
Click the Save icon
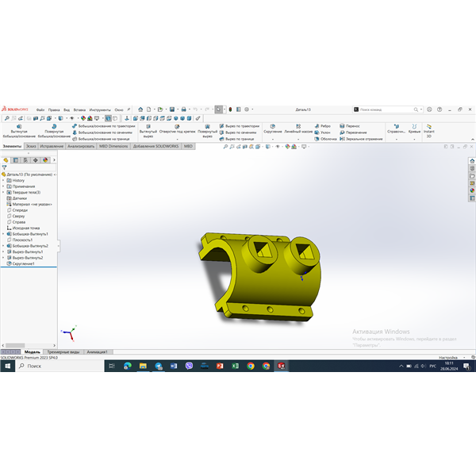(x=172, y=109)
